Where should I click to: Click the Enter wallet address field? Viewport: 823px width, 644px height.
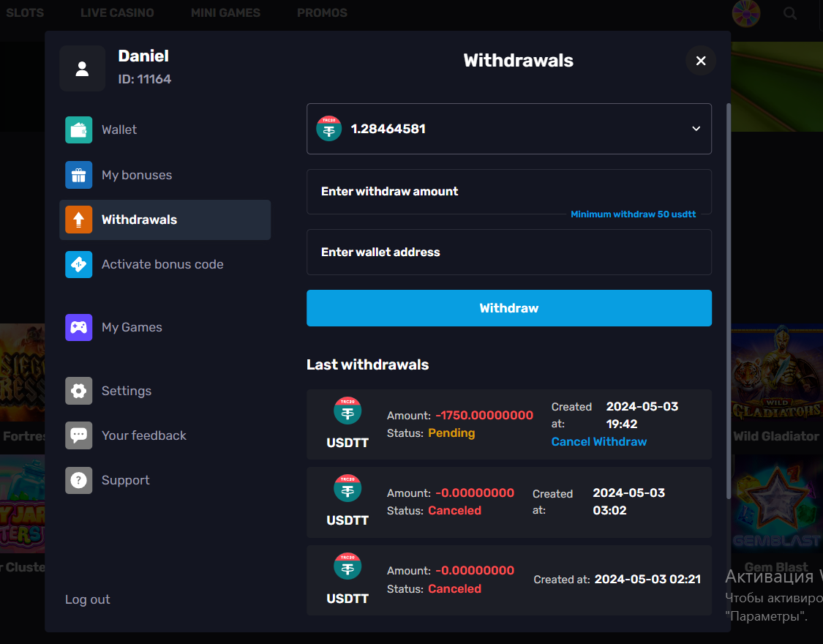tap(508, 252)
